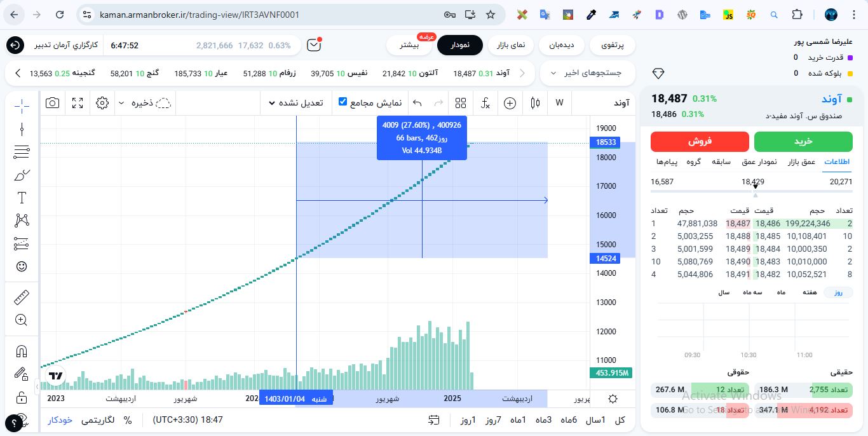Select the Text annotation tool
This screenshot has width=868, height=436.
[22, 198]
